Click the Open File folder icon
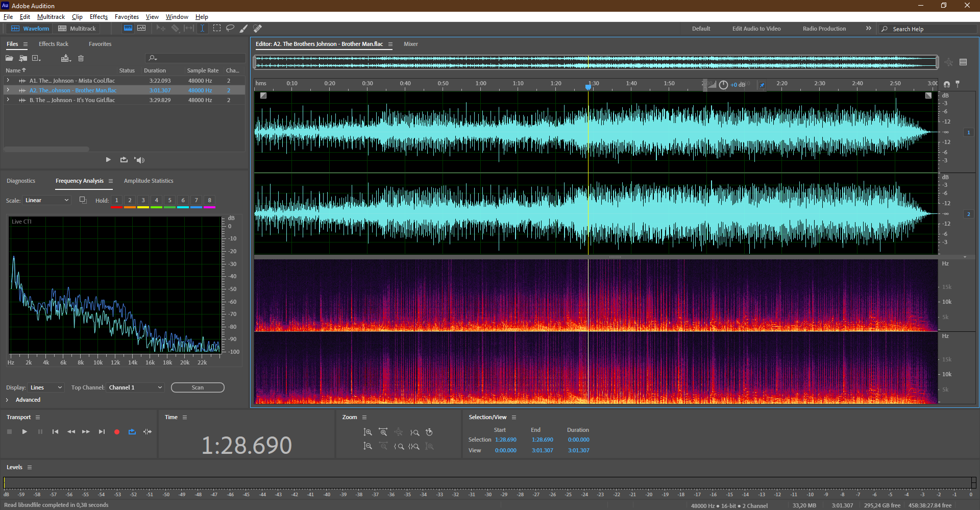This screenshot has width=980, height=510. pyautogui.click(x=9, y=58)
